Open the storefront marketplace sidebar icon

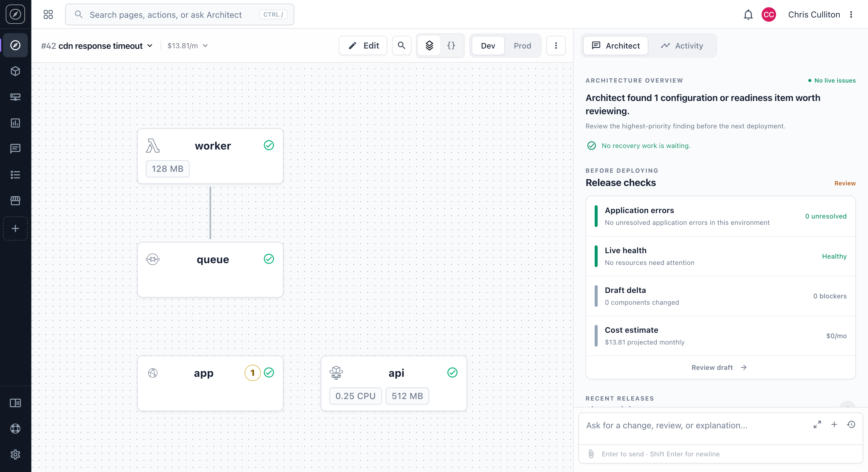click(x=15, y=201)
